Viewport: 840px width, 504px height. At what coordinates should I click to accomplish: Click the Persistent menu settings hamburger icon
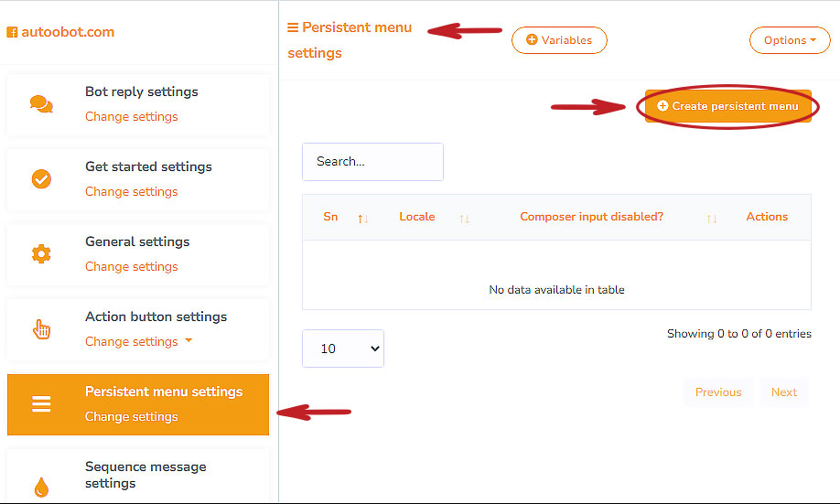pos(41,404)
